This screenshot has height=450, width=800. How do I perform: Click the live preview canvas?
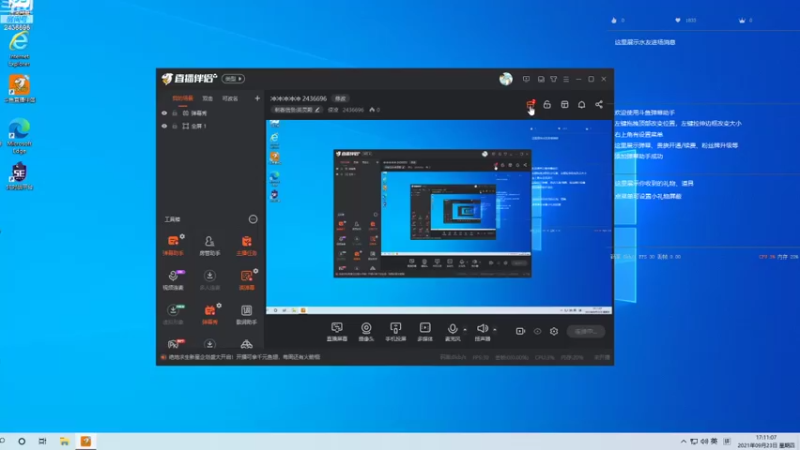tap(439, 217)
